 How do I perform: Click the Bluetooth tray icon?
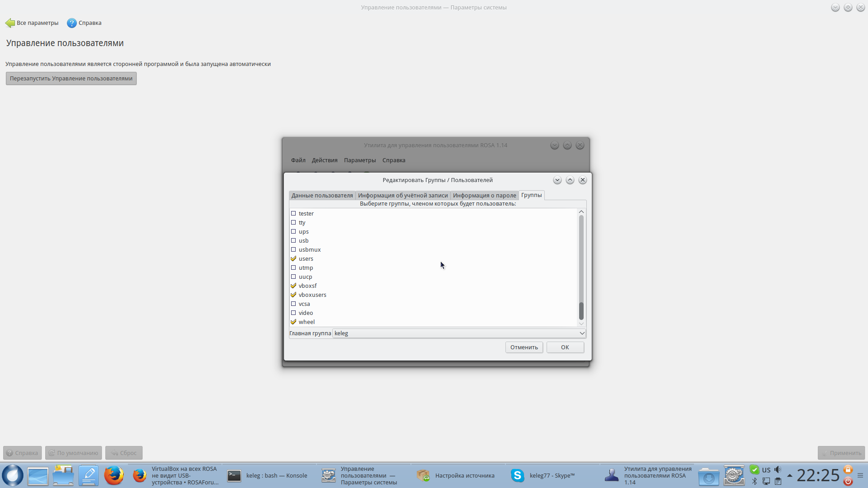[x=754, y=481]
